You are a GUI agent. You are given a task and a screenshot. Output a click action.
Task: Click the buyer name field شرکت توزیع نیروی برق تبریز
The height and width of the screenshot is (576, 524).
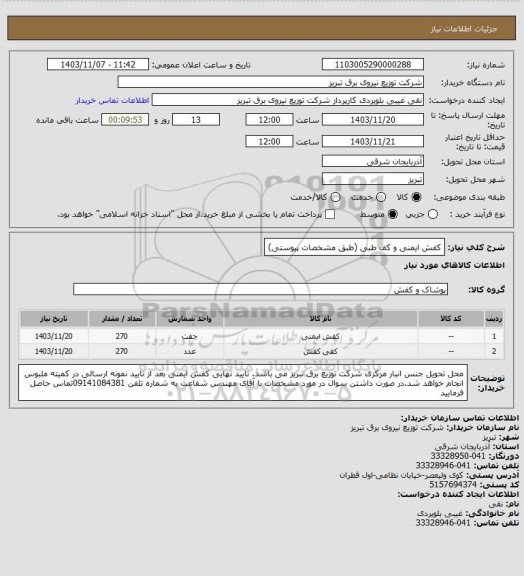pos(270,82)
